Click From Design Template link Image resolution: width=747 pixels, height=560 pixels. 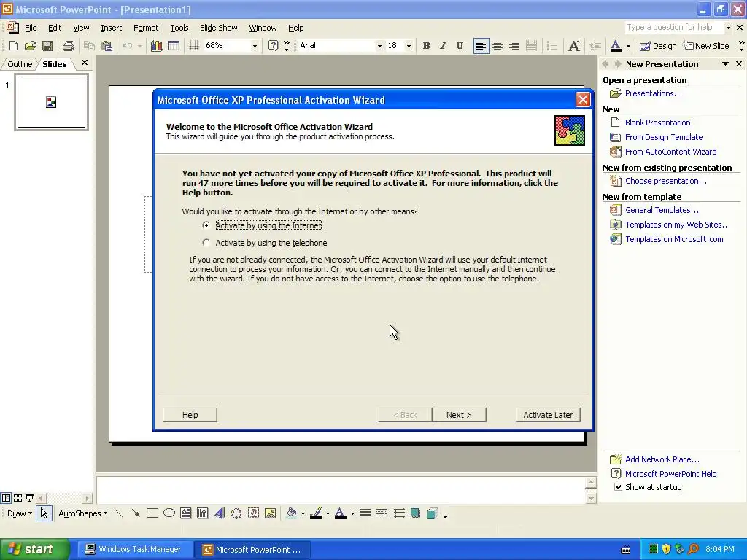point(664,137)
